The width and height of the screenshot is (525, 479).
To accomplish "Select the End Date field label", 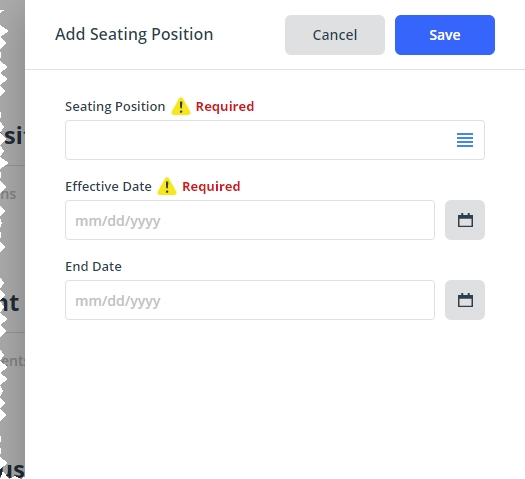I will [93, 266].
